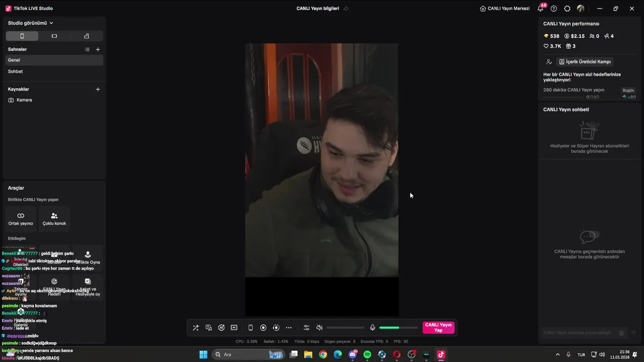Open the Birlikte Oyna tool
The image size is (644, 362).
click(x=88, y=257)
